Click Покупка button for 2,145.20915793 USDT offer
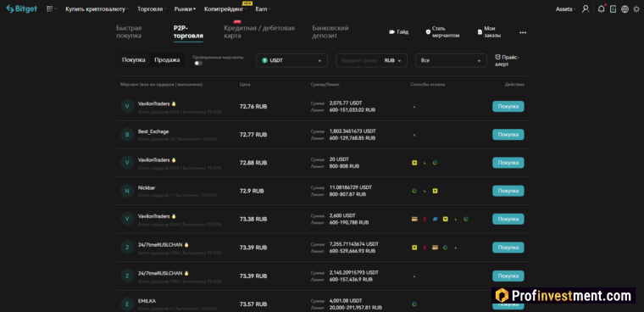 508,276
